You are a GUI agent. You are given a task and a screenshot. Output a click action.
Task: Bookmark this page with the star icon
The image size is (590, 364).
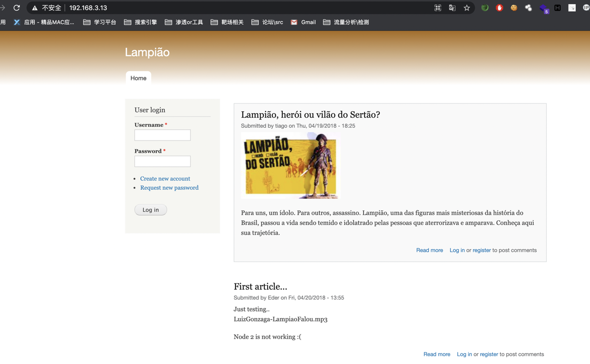click(467, 8)
